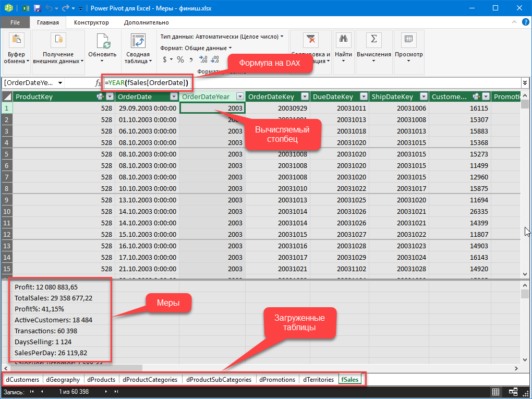
Task: Open filter dropdown for OrderDateYear column
Action: 239,96
